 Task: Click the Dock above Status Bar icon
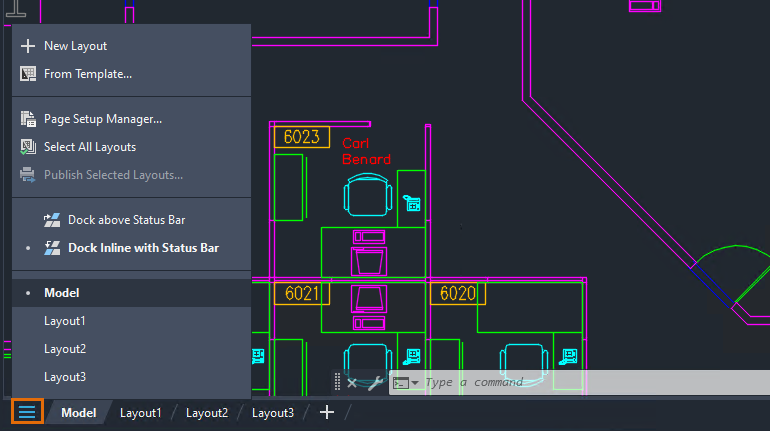click(52, 220)
